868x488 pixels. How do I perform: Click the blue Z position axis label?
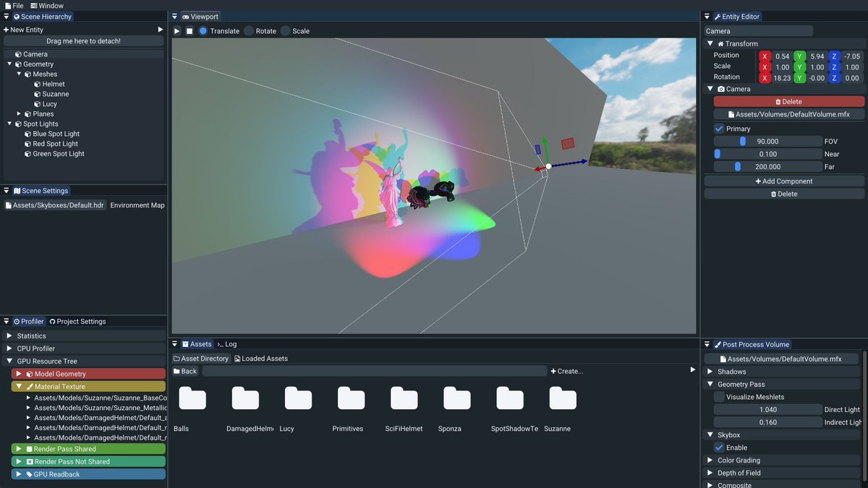coord(834,56)
